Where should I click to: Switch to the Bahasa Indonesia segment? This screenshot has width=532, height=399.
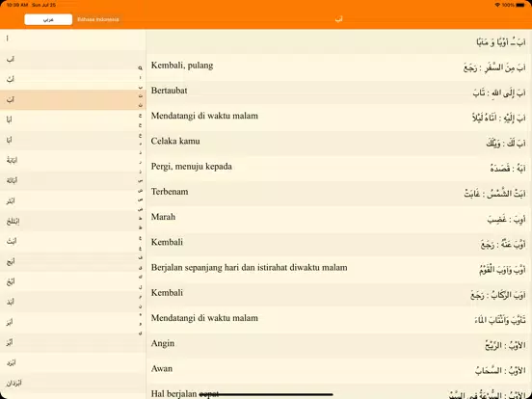click(x=98, y=19)
